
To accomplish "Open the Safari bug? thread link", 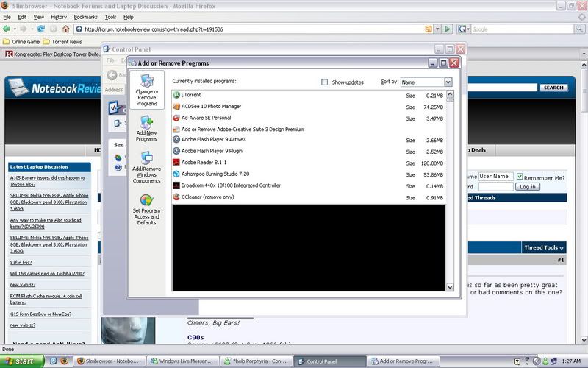I will pos(21,263).
